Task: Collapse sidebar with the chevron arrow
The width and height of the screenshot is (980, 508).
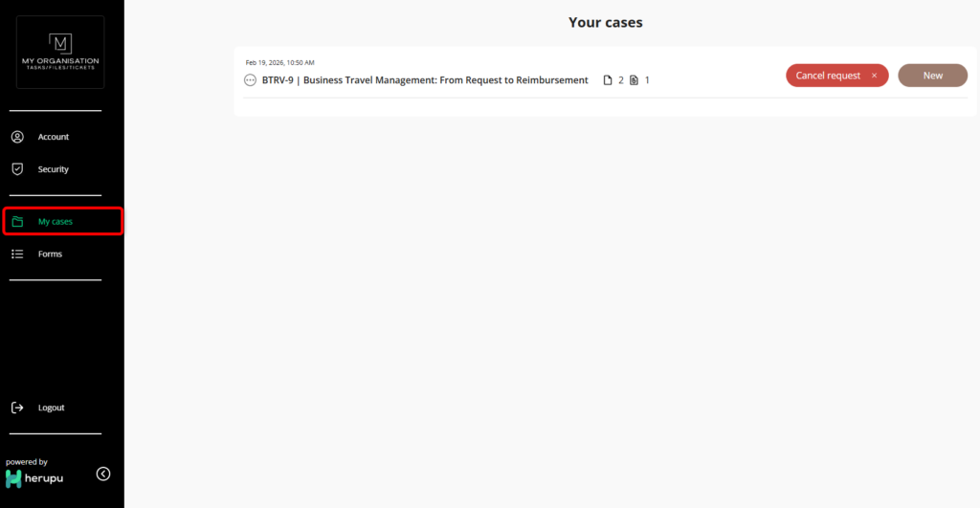Action: pos(103,474)
